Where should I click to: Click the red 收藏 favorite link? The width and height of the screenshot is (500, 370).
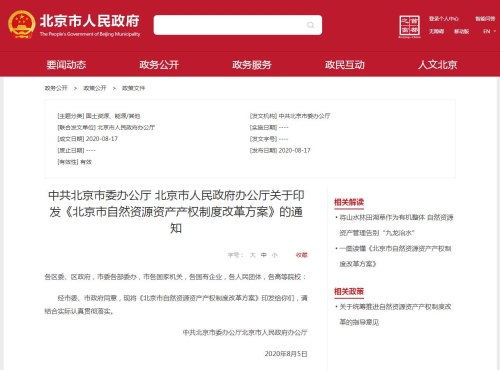(x=302, y=255)
